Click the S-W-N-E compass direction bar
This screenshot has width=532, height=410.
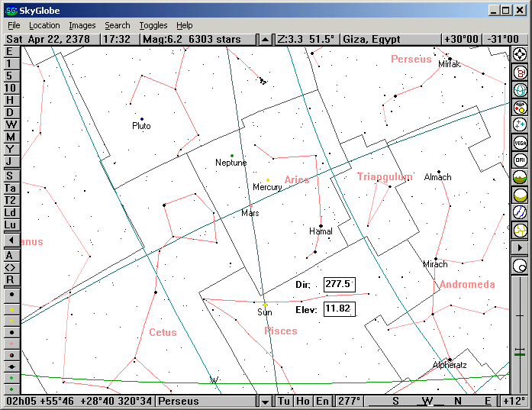[x=439, y=401]
